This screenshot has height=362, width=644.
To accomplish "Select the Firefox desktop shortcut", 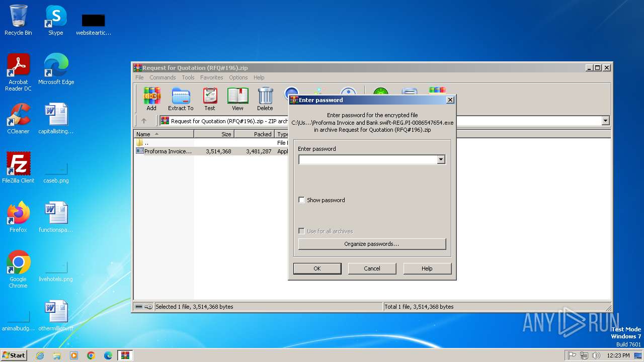I will [18, 217].
